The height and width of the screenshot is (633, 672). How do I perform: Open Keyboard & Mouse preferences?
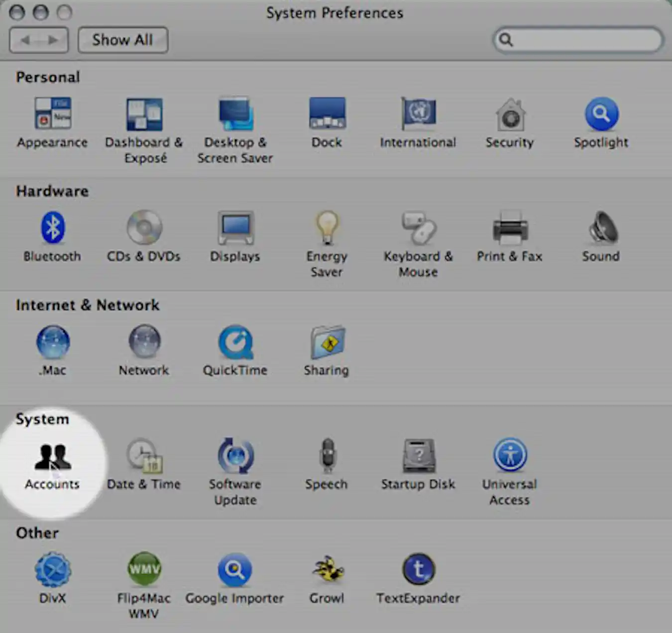coord(418,229)
